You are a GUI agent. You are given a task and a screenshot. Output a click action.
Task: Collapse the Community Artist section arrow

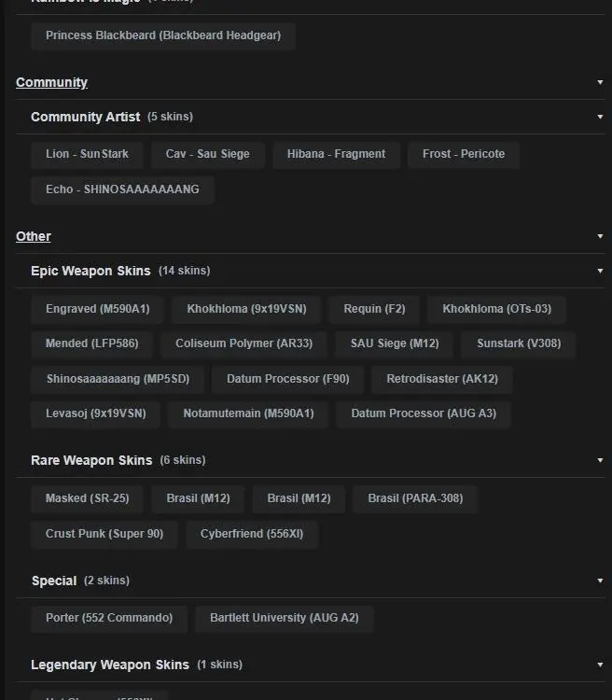coord(600,117)
